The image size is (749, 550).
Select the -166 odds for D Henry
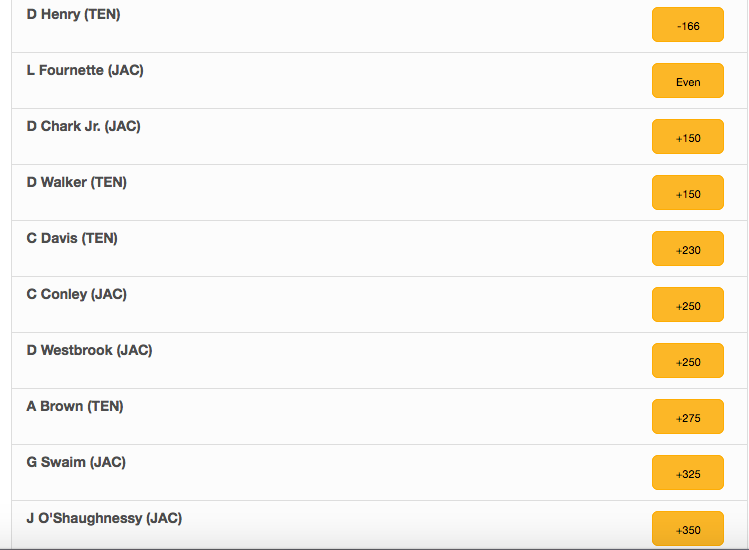pos(688,25)
